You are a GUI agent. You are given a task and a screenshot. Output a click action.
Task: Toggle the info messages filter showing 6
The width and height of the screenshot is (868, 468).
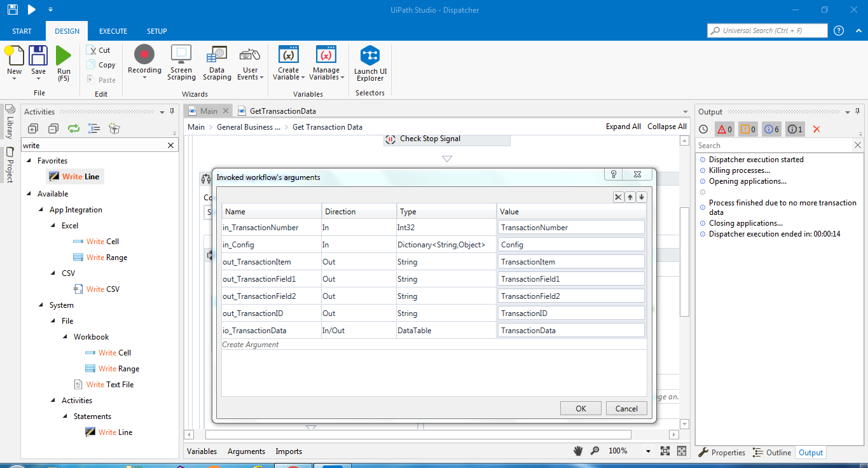(x=771, y=129)
